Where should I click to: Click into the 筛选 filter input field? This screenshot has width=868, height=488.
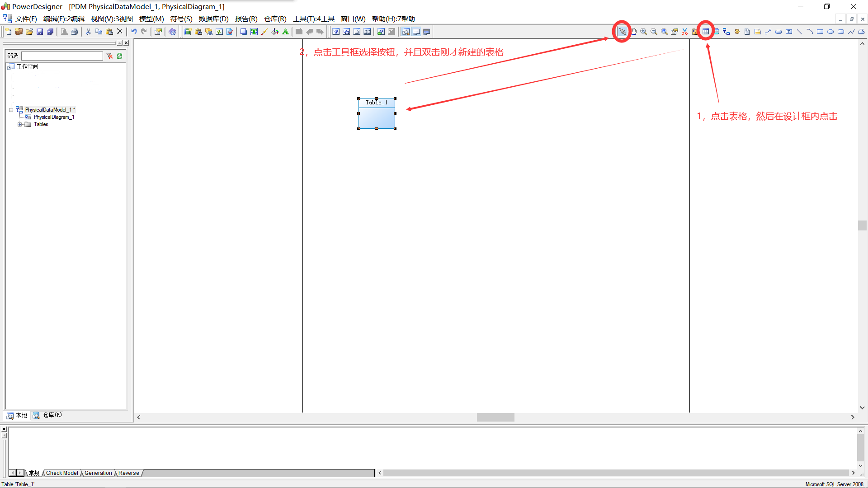(62, 56)
